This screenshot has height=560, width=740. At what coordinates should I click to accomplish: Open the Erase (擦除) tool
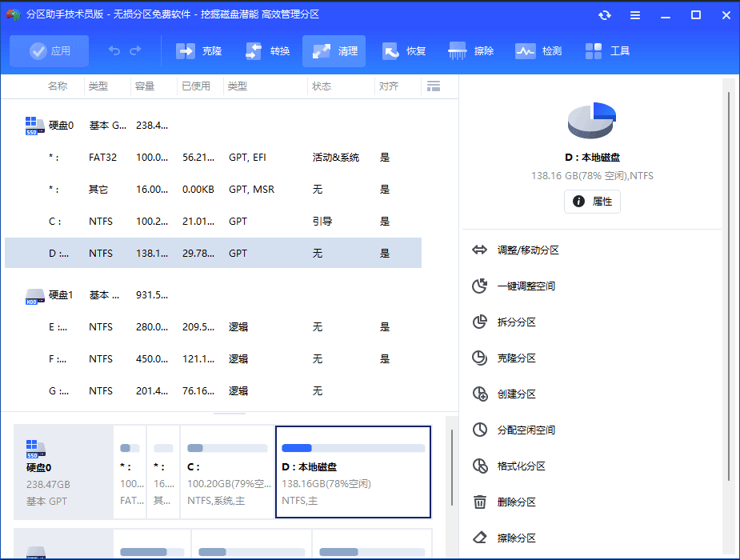coord(470,50)
